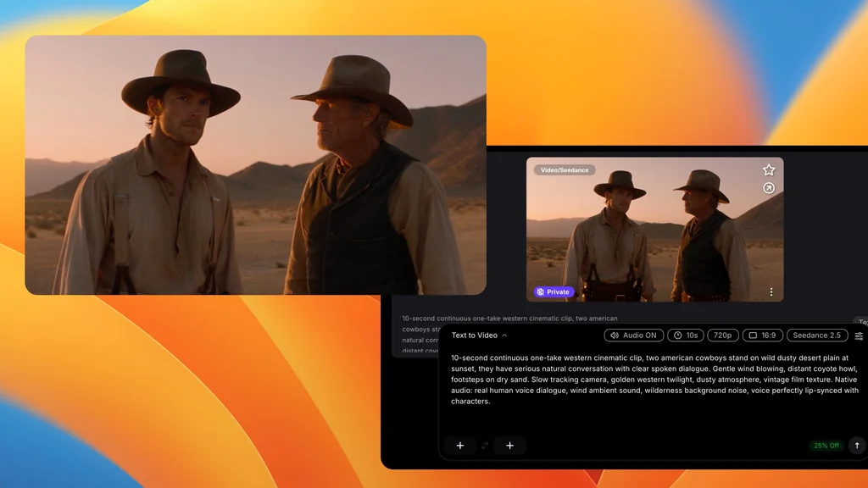The width and height of the screenshot is (868, 488).
Task: Change the 10s duration option
Action: click(x=685, y=335)
